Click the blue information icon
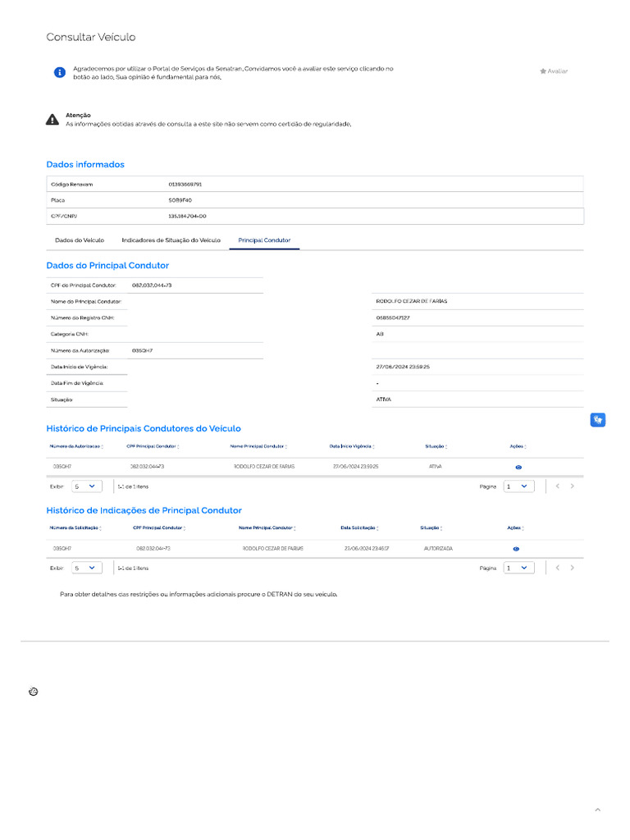Screen dimensions: 630x840 click(x=59, y=72)
